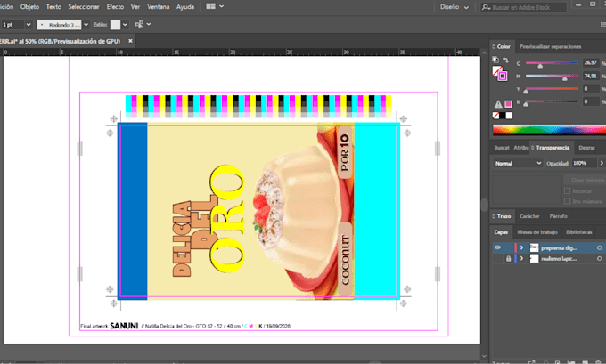Open the Diseño workspace dropdown
Viewport: 606px width, 364px height.
[454, 7]
